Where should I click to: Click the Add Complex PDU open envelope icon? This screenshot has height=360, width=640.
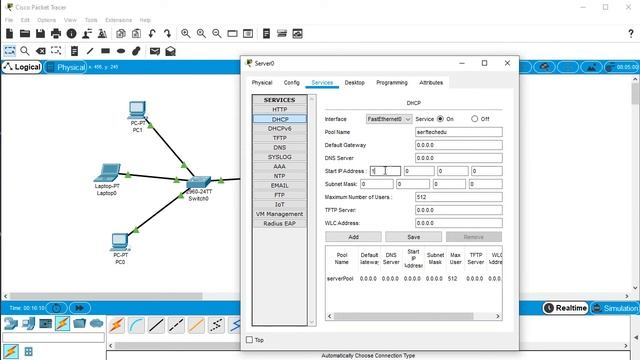pyautogui.click(x=171, y=51)
